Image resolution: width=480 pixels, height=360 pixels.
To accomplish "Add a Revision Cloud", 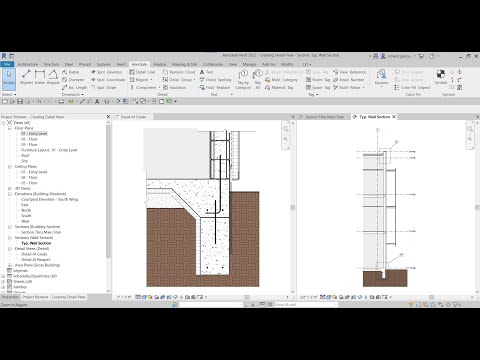I will point(179,72).
